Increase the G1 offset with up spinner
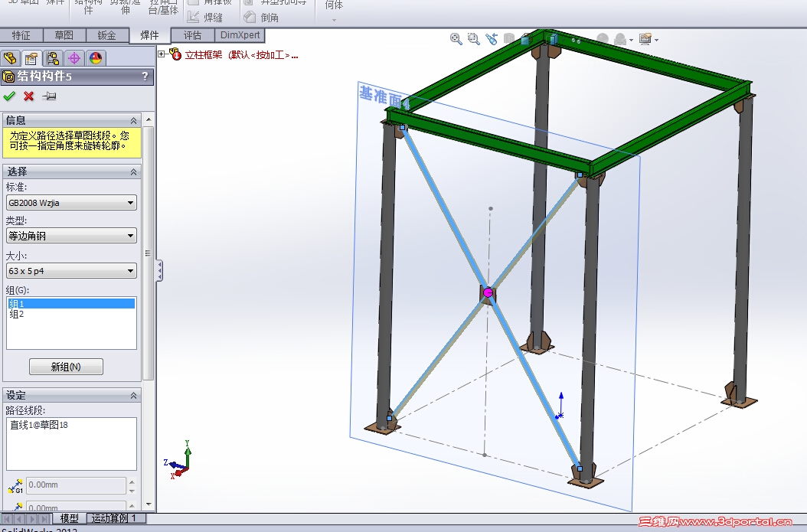The image size is (807, 532). 132,482
